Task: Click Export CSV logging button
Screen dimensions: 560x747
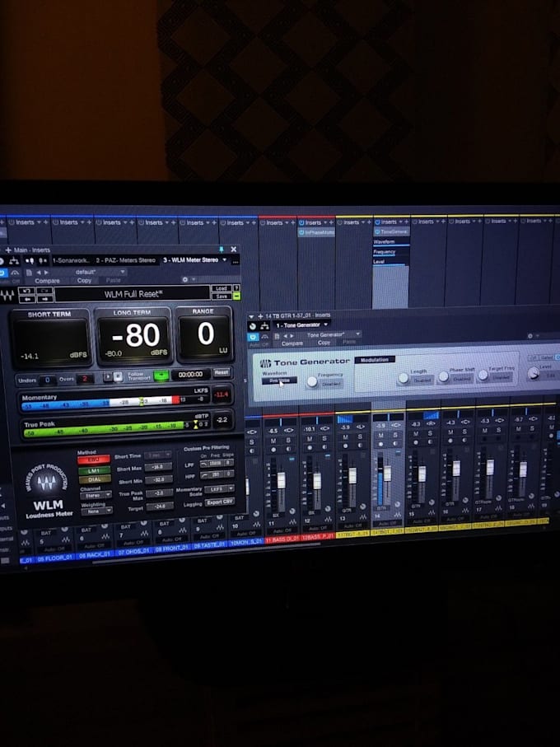Action: tap(220, 502)
